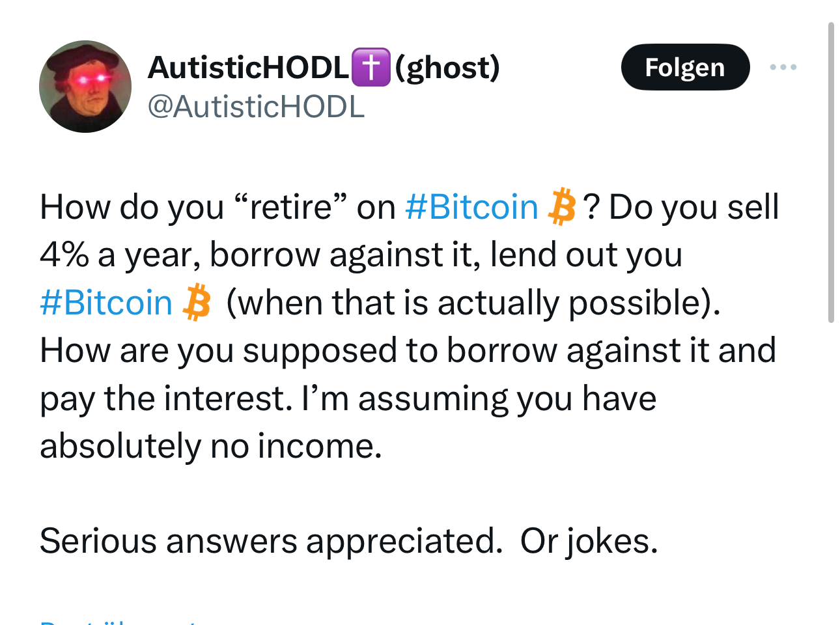Image resolution: width=840 pixels, height=625 pixels.
Task: Click the purple cross emoji in the name
Action: 371,67
